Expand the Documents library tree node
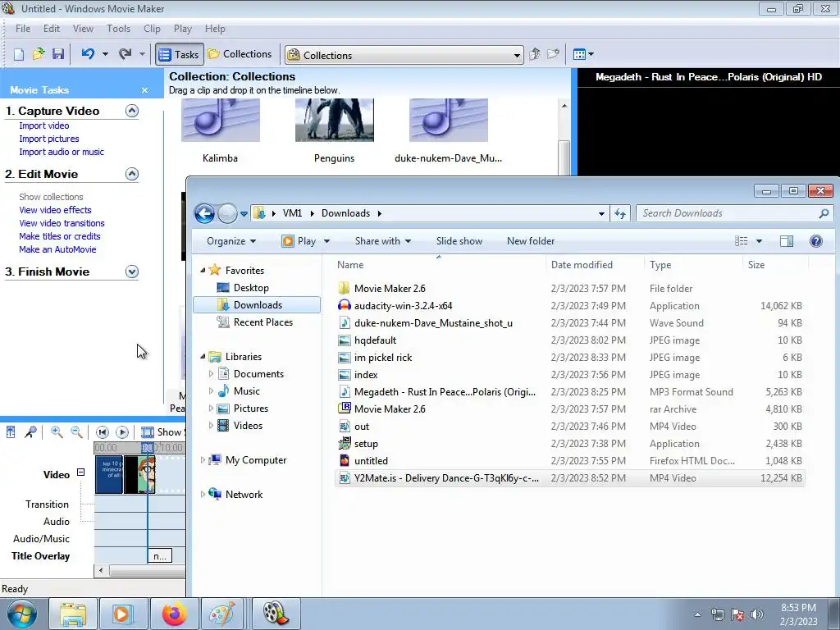This screenshot has height=630, width=840. pos(211,374)
